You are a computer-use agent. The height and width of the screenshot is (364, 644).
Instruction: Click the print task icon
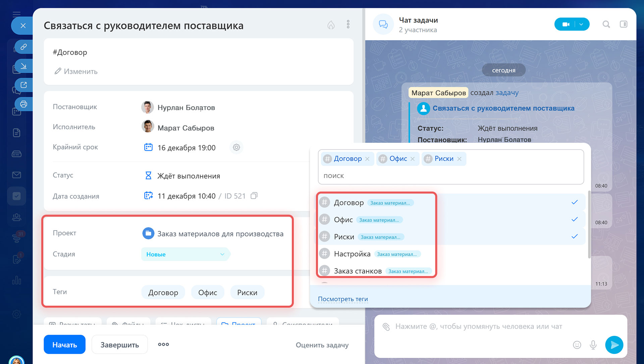[x=23, y=104]
